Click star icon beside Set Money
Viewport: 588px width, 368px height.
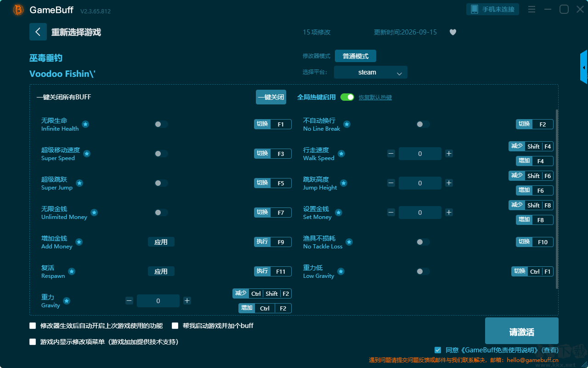[x=339, y=213]
